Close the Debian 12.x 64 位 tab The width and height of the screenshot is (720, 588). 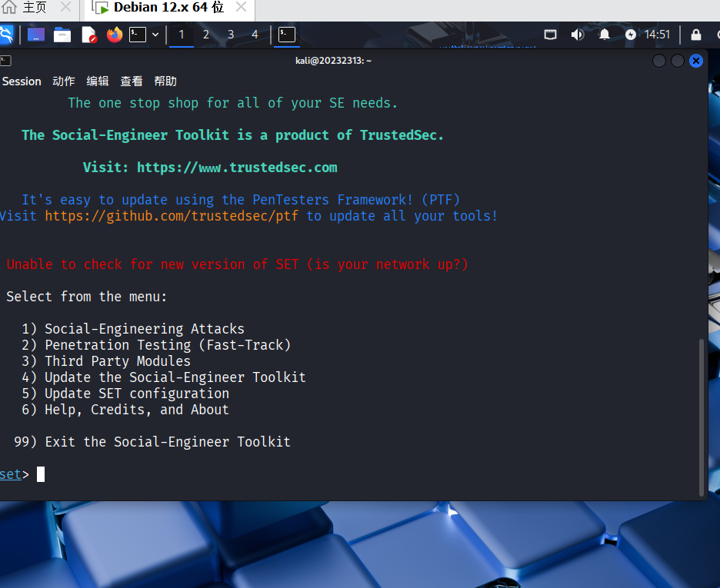[x=241, y=8]
